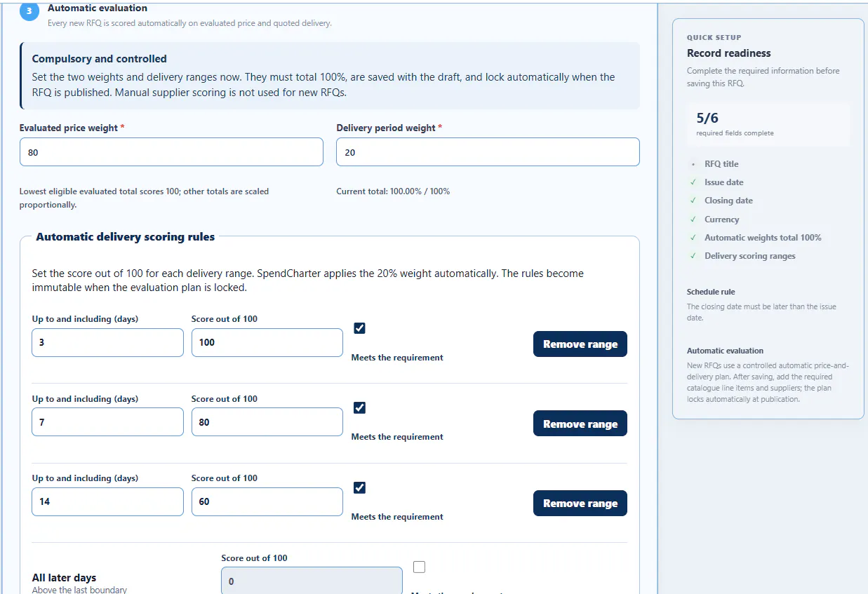This screenshot has height=594, width=868.
Task: Click check mark beside Automatic weights total 100%
Action: point(693,238)
